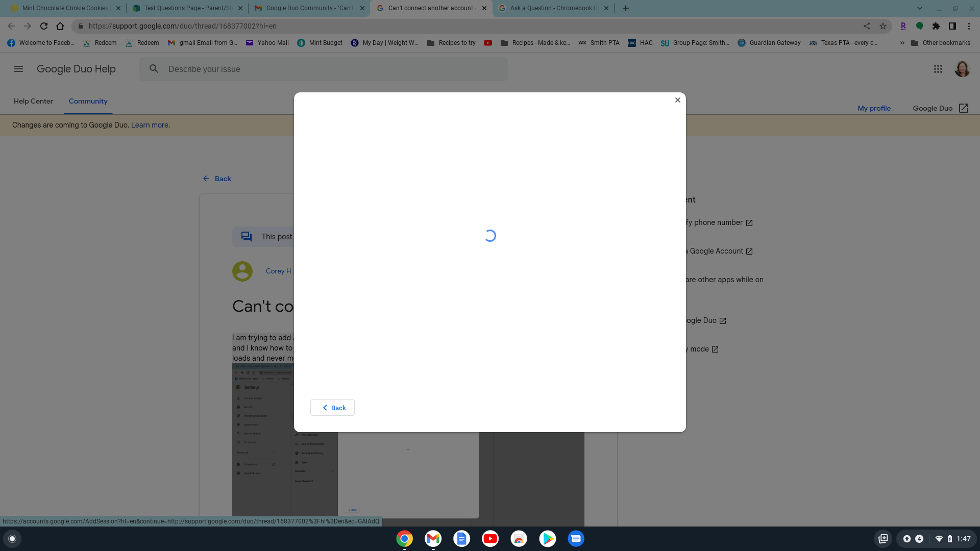Click the Google Play Store icon

click(547, 538)
